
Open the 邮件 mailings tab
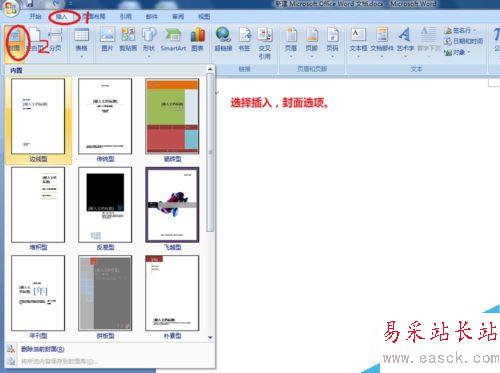pyautogui.click(x=152, y=16)
